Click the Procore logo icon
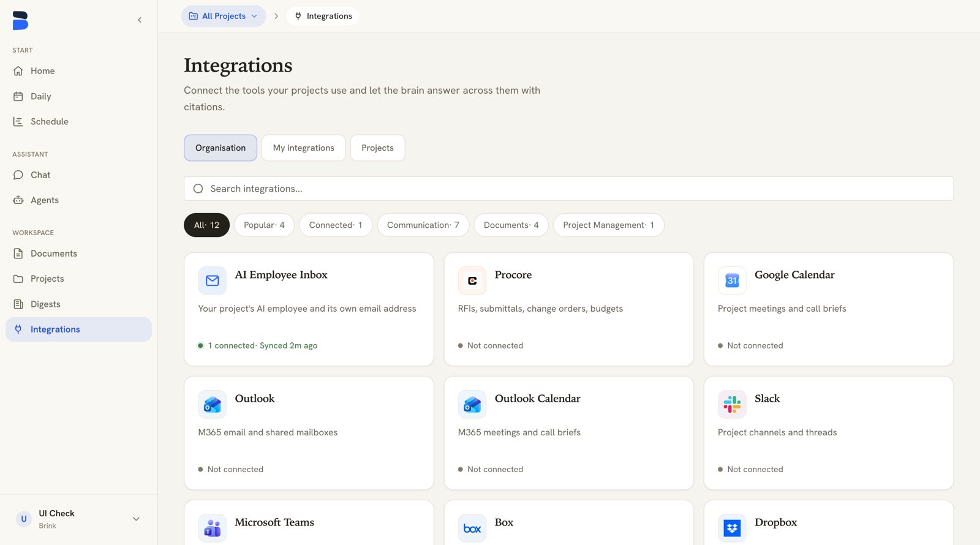The height and width of the screenshot is (545, 980). [472, 280]
